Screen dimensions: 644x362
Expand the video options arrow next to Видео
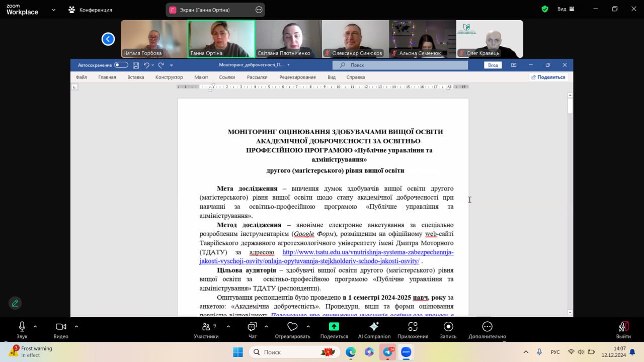tap(76, 326)
